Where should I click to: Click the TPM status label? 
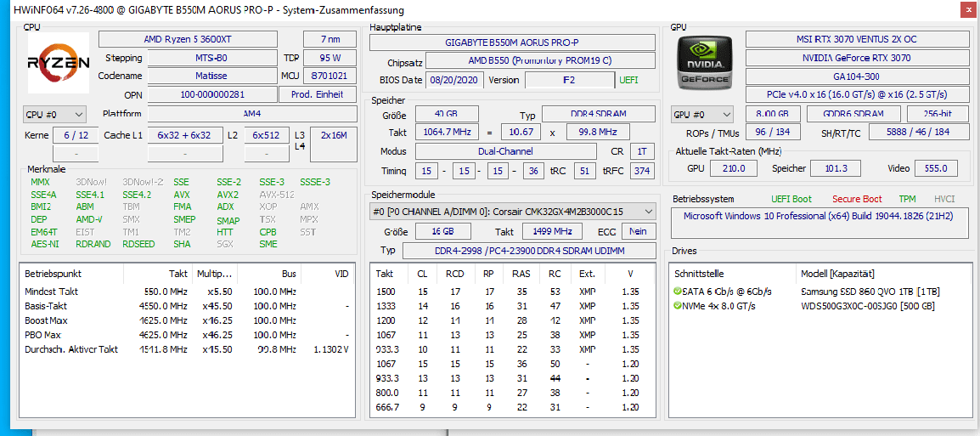point(907,199)
